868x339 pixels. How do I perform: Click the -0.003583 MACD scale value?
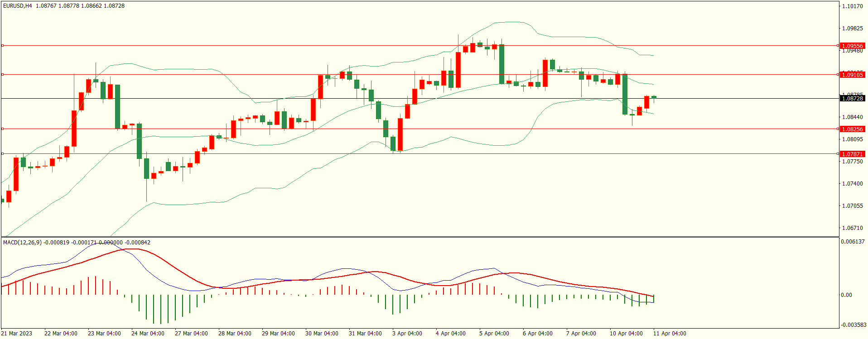[854, 325]
